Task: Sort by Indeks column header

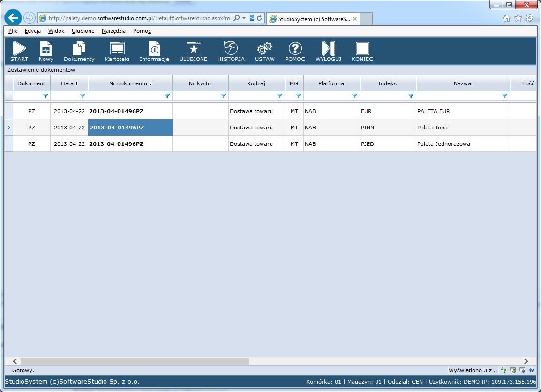Action: point(387,83)
